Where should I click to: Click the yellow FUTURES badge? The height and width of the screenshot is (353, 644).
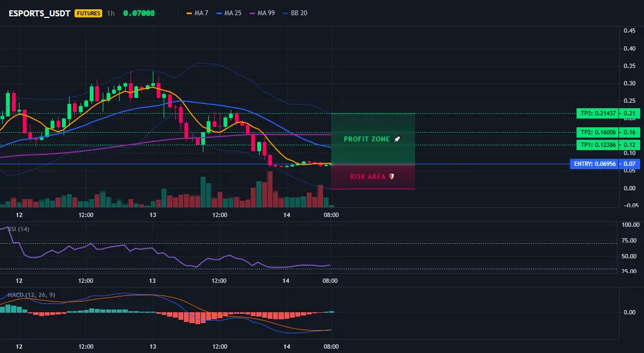point(88,13)
